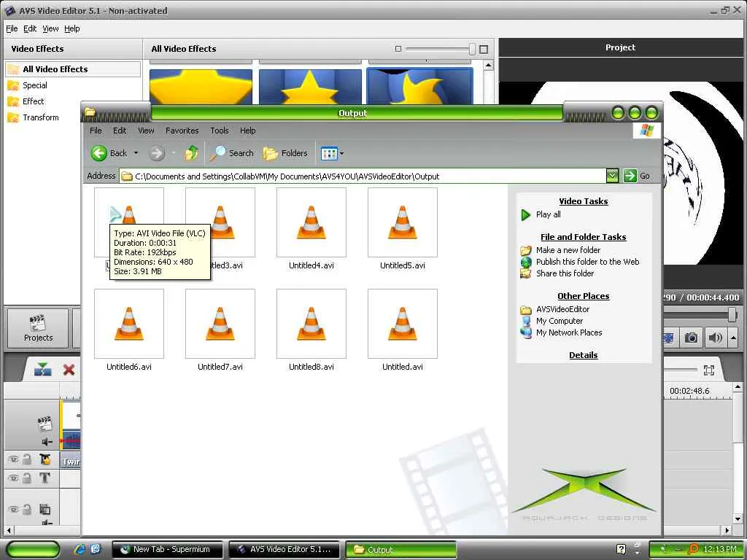
Task: Switch to New Tab - Supermium taskbar button
Action: (x=167, y=550)
